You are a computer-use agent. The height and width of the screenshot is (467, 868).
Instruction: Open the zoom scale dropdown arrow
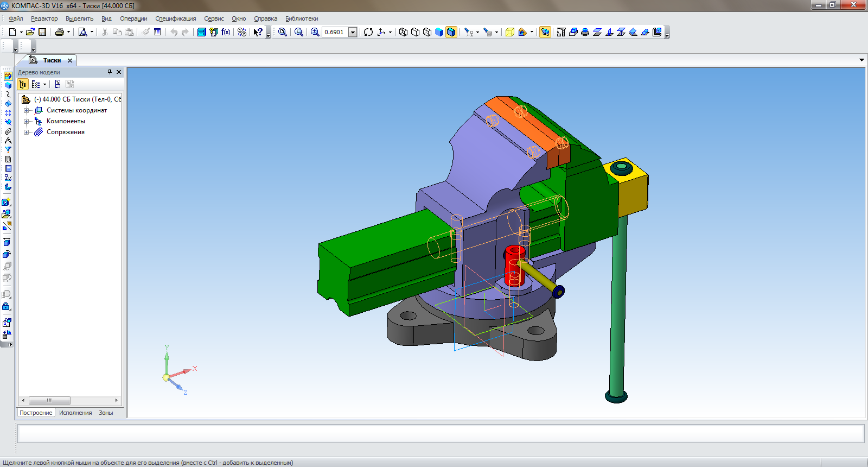pos(353,32)
